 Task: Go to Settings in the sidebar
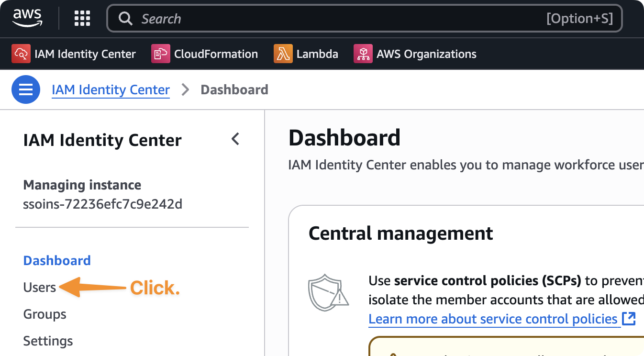pyautogui.click(x=48, y=341)
